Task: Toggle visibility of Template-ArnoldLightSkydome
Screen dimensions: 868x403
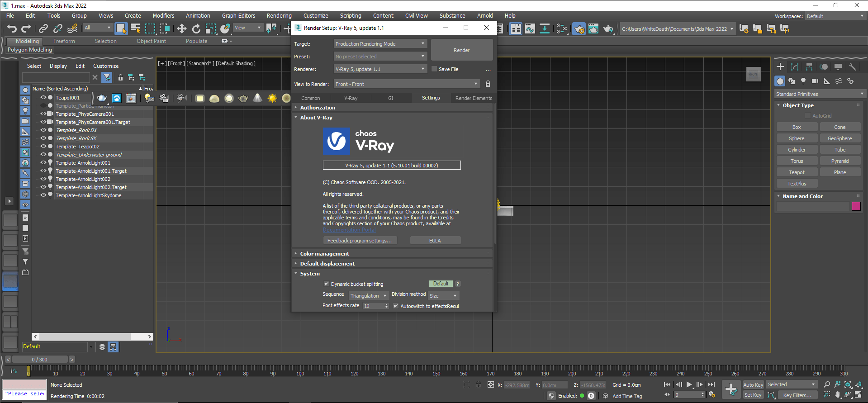Action: tap(43, 195)
